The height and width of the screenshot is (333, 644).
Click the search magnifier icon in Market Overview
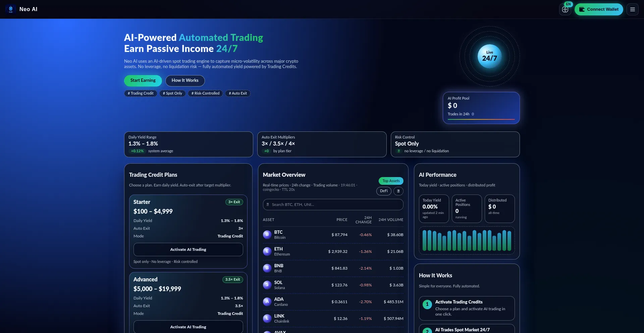pos(268,205)
